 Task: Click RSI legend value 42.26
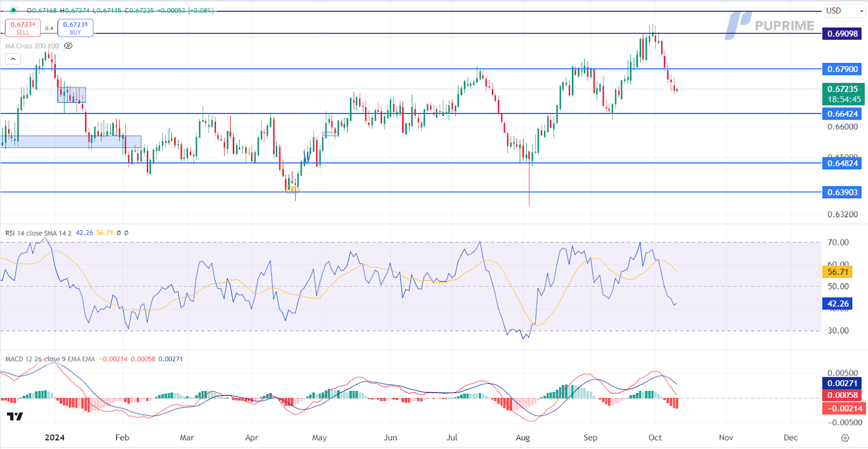(85, 233)
